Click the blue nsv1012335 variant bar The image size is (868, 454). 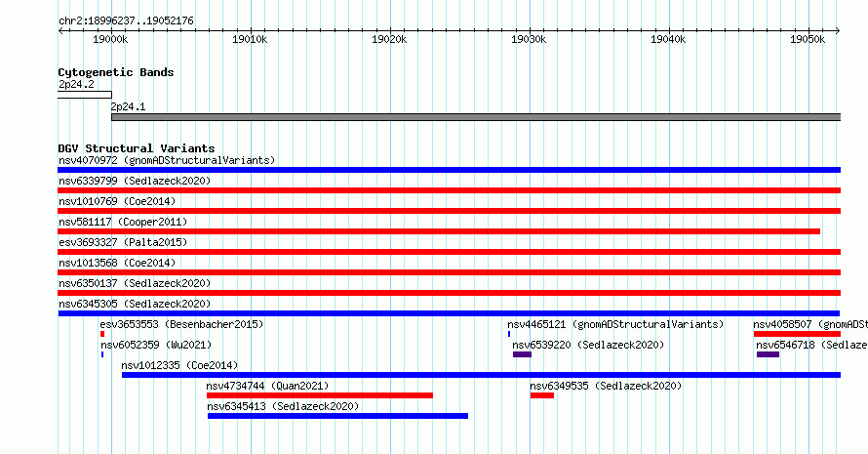coord(481,375)
